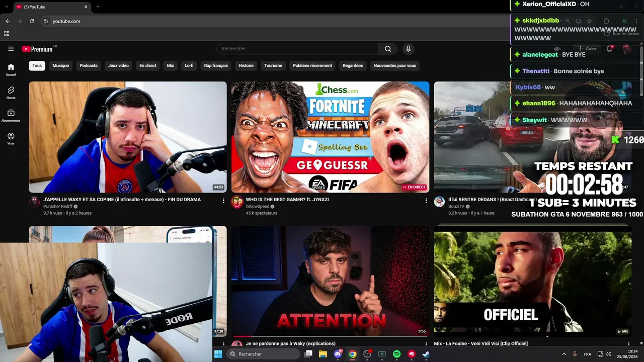The image size is (644, 362).
Task: Open Discord from the taskbar
Action: tap(338, 354)
